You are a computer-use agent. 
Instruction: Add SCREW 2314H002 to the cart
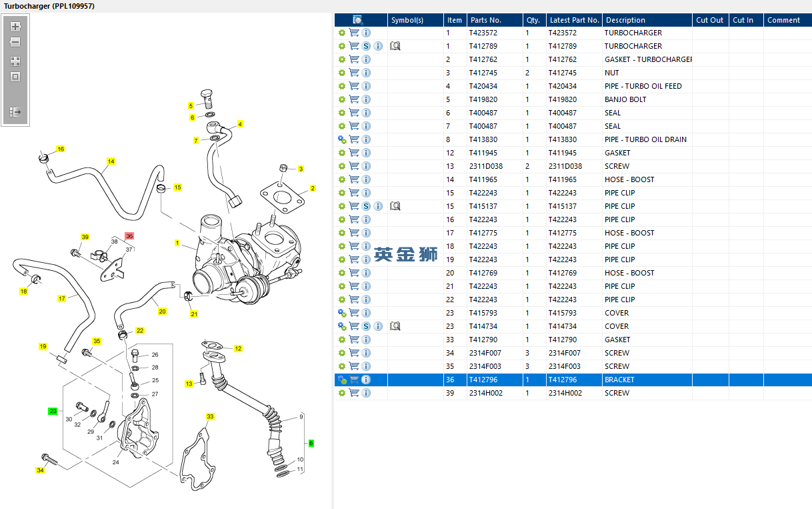[x=354, y=393]
